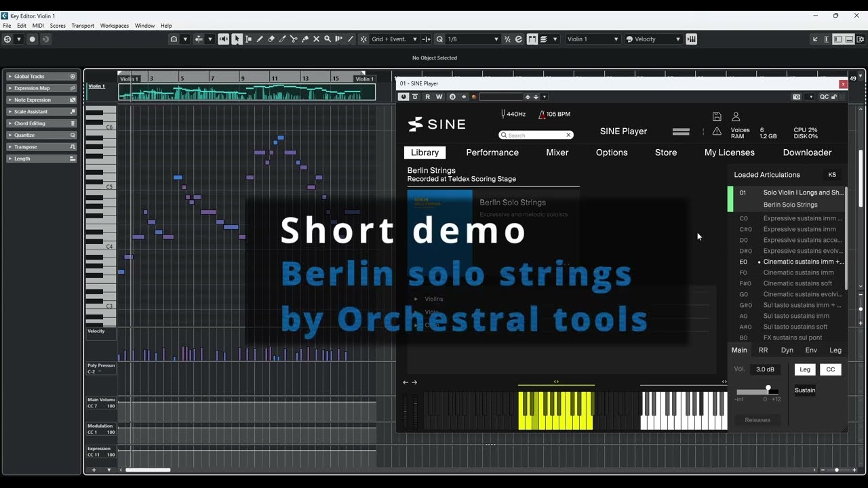Screen dimensions: 868x488
Task: Show Quick Controls via the QC button
Action: [824, 97]
